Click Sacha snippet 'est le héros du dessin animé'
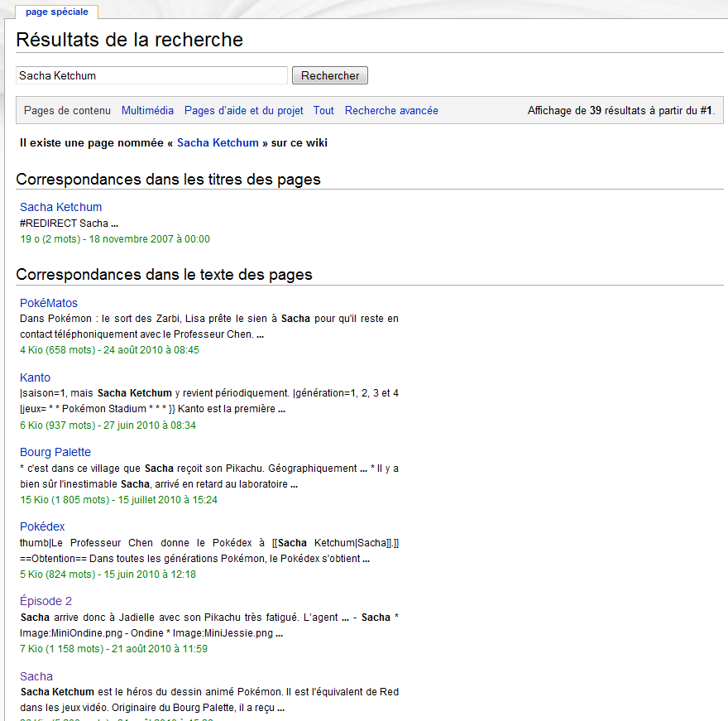 coord(209,699)
